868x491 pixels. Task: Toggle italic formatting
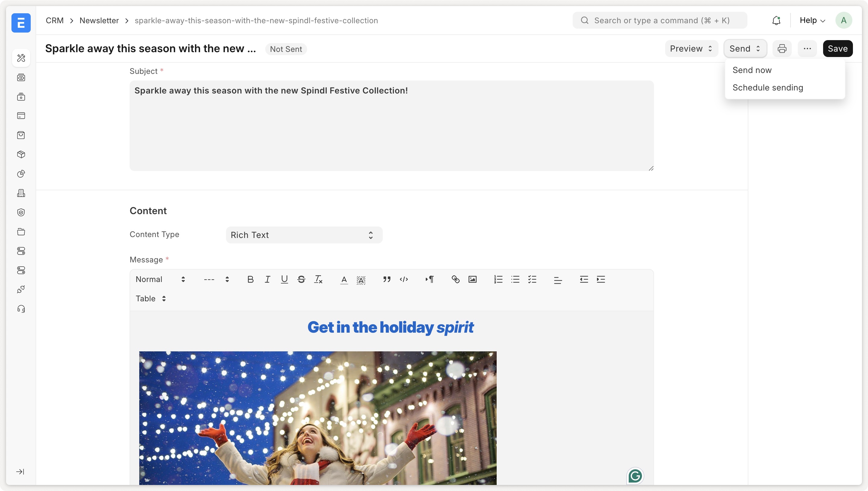click(x=268, y=279)
